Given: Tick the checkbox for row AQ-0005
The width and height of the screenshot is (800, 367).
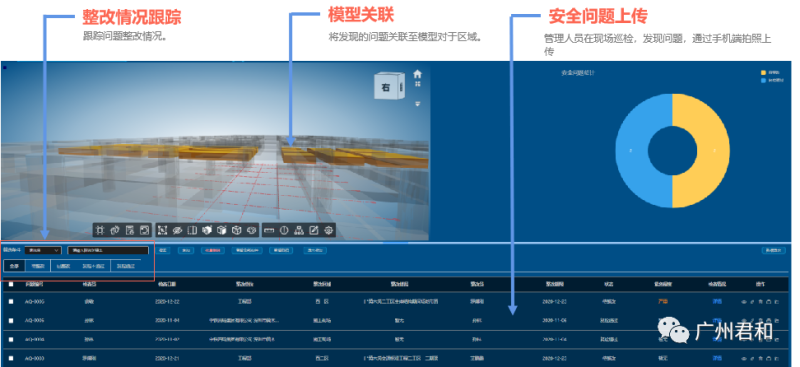Looking at the screenshot, I should [11, 302].
